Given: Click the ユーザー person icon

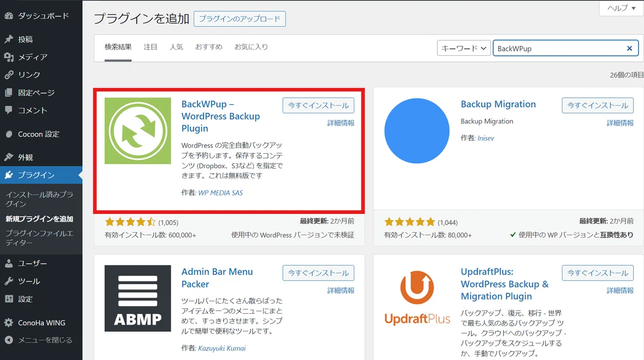Looking at the screenshot, I should click(9, 263).
